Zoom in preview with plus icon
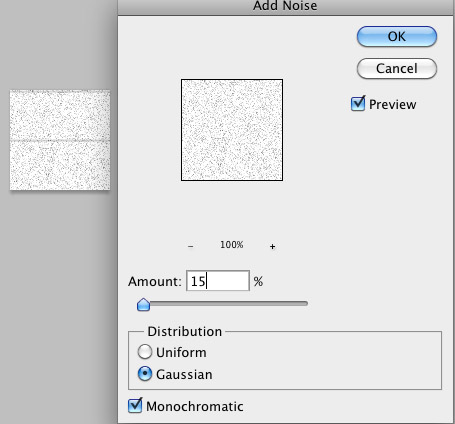This screenshot has width=455, height=424. click(272, 246)
